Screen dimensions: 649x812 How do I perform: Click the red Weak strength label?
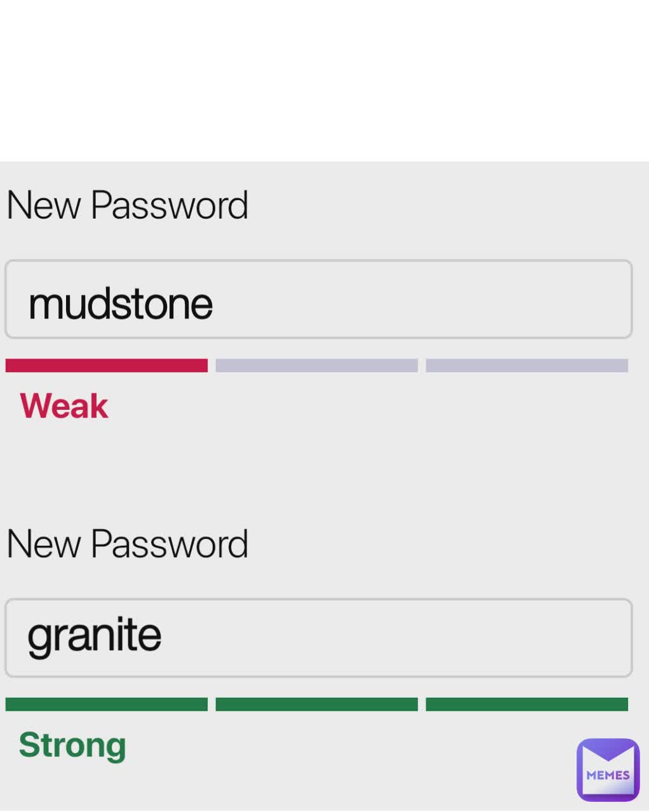point(64,406)
